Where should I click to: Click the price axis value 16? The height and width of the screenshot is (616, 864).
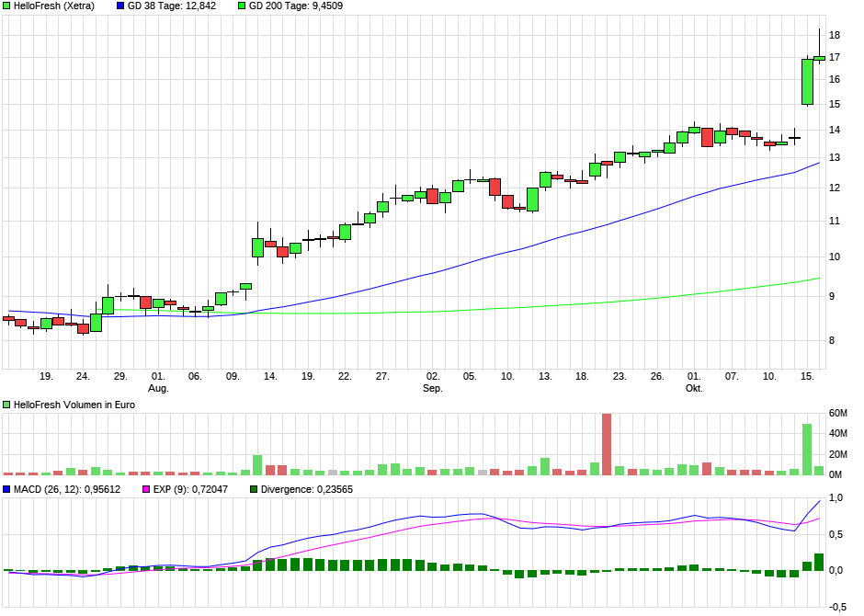coord(835,79)
